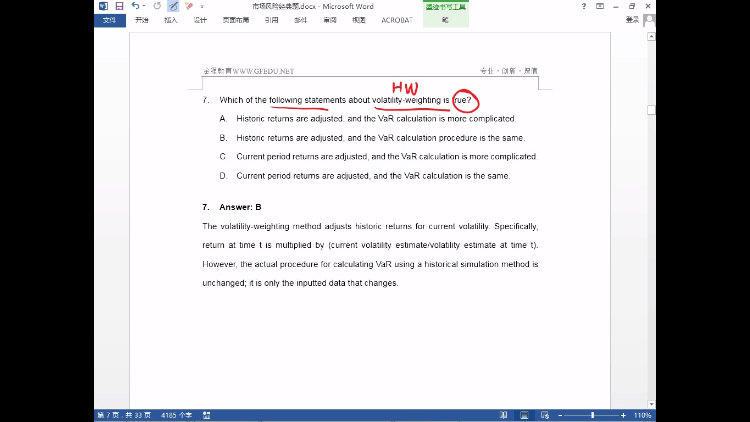Image resolution: width=750 pixels, height=422 pixels.
Task: Click the 4185 word count in status bar
Action: tap(176, 415)
